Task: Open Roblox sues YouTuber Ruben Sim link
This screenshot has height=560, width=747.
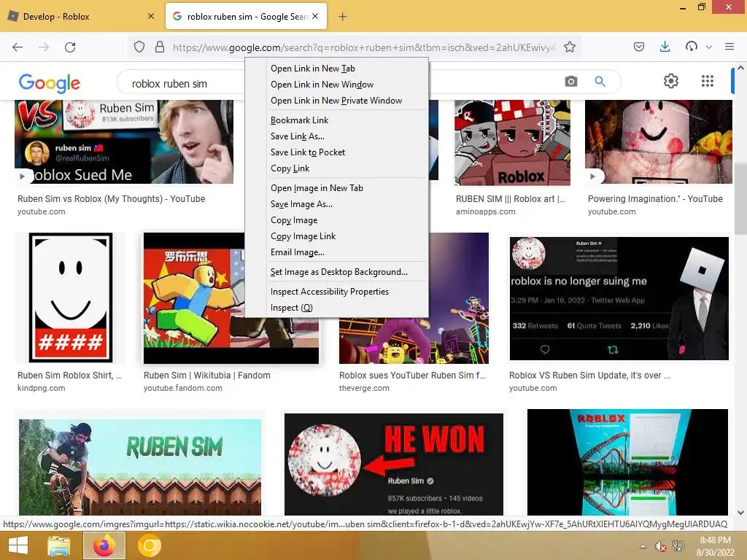Action: click(412, 376)
